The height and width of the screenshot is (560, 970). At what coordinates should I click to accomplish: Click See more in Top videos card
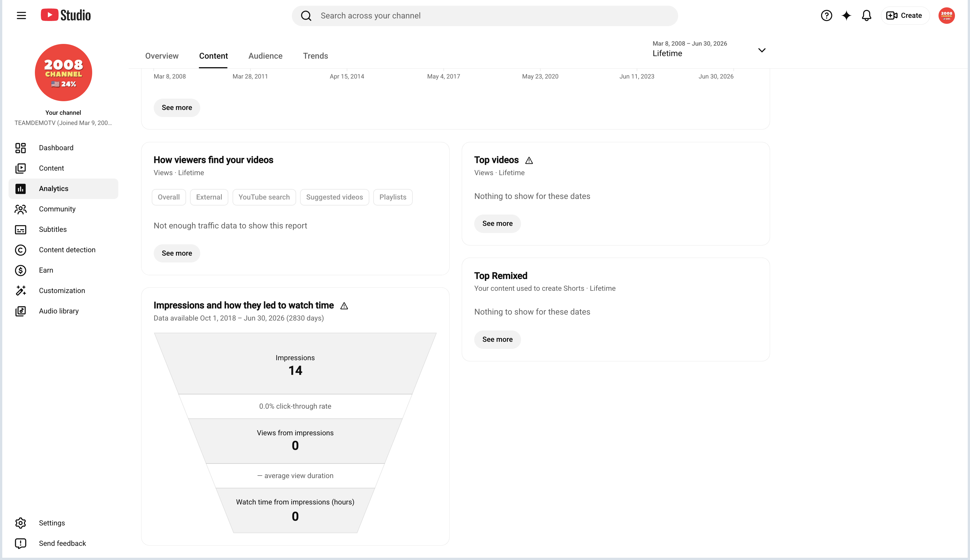(x=497, y=223)
